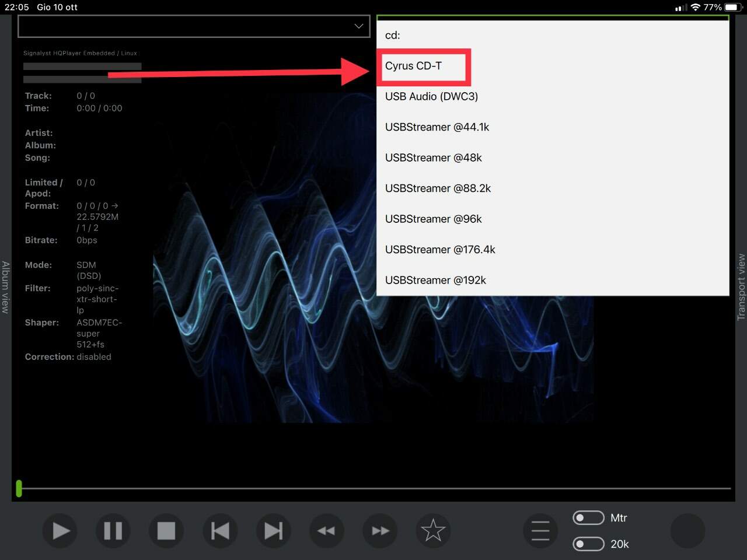Viewport: 747px width, 560px height.
Task: Toggle the 20k switch
Action: pyautogui.click(x=588, y=544)
